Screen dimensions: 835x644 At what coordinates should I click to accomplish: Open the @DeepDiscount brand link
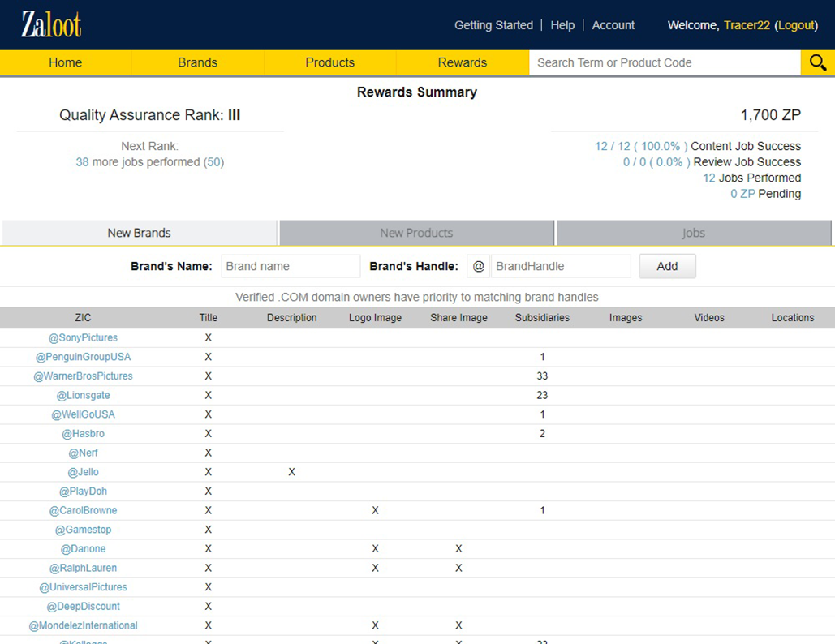click(83, 606)
